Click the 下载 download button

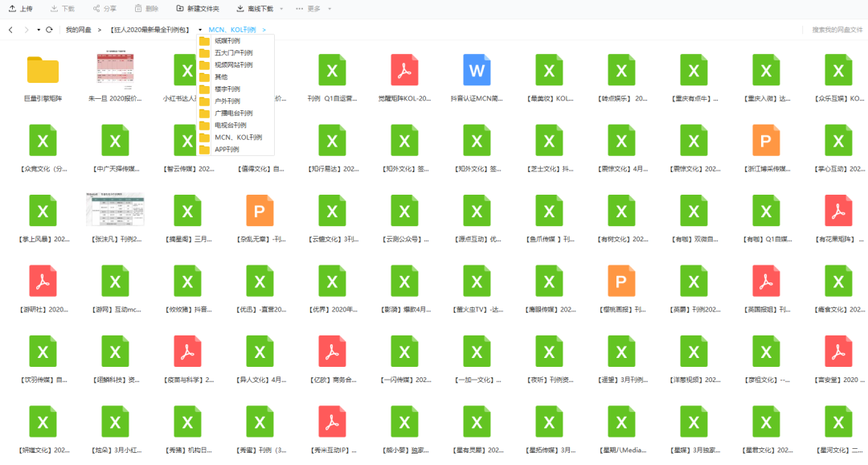tap(62, 9)
